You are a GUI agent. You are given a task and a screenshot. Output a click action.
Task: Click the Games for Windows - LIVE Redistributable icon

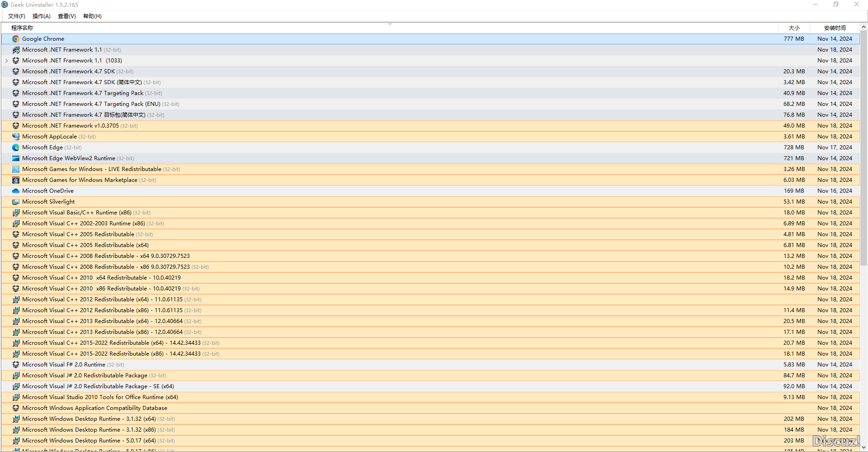pyautogui.click(x=16, y=169)
